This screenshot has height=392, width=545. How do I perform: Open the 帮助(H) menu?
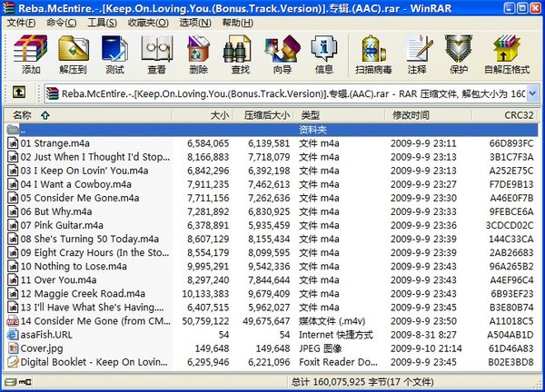pos(238,23)
